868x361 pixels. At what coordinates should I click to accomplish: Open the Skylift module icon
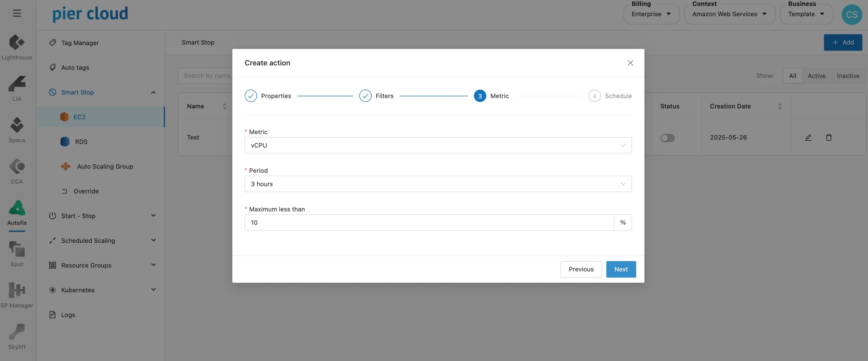click(17, 332)
